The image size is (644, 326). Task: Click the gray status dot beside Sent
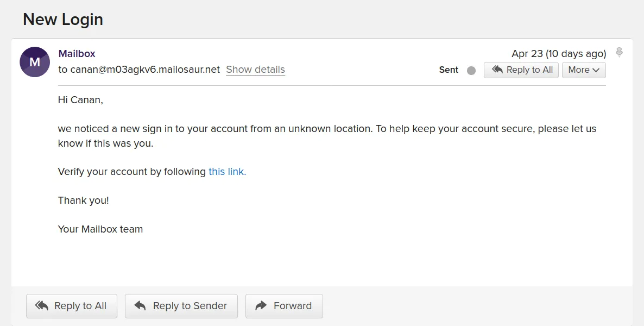click(471, 70)
